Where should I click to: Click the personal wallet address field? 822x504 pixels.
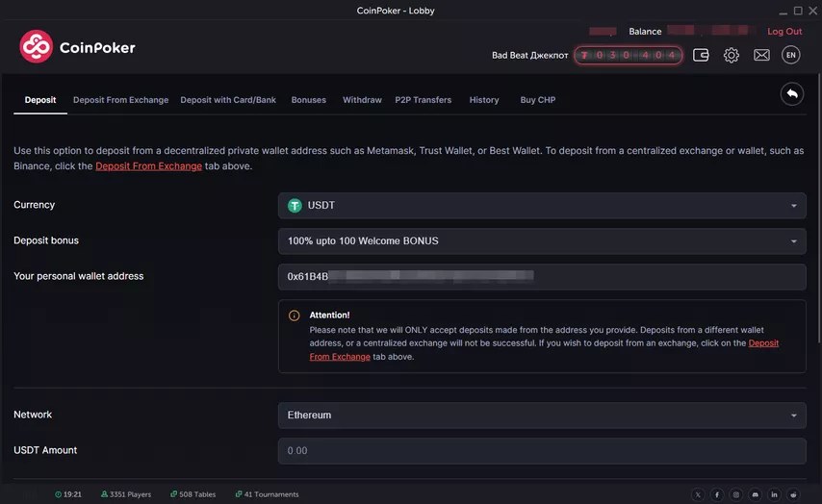tap(542, 277)
